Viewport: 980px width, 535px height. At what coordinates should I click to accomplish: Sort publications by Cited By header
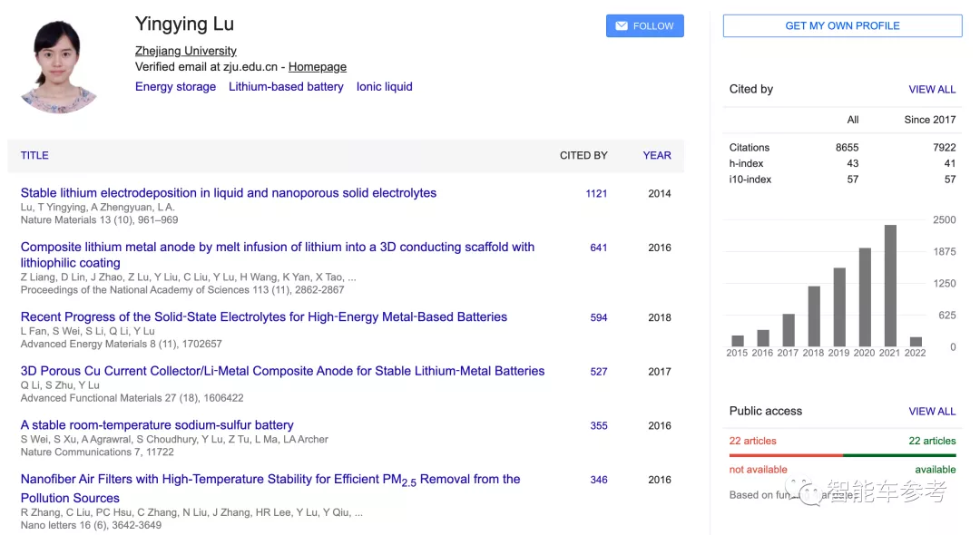(x=583, y=155)
